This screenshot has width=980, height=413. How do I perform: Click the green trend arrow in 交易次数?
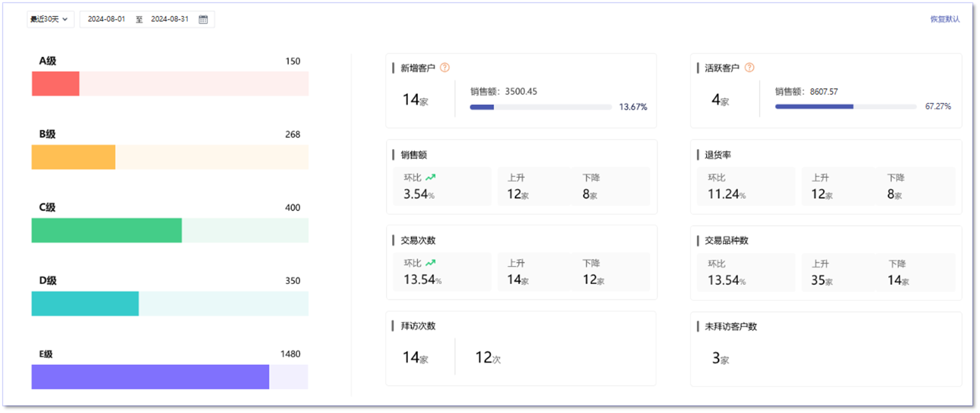click(430, 263)
